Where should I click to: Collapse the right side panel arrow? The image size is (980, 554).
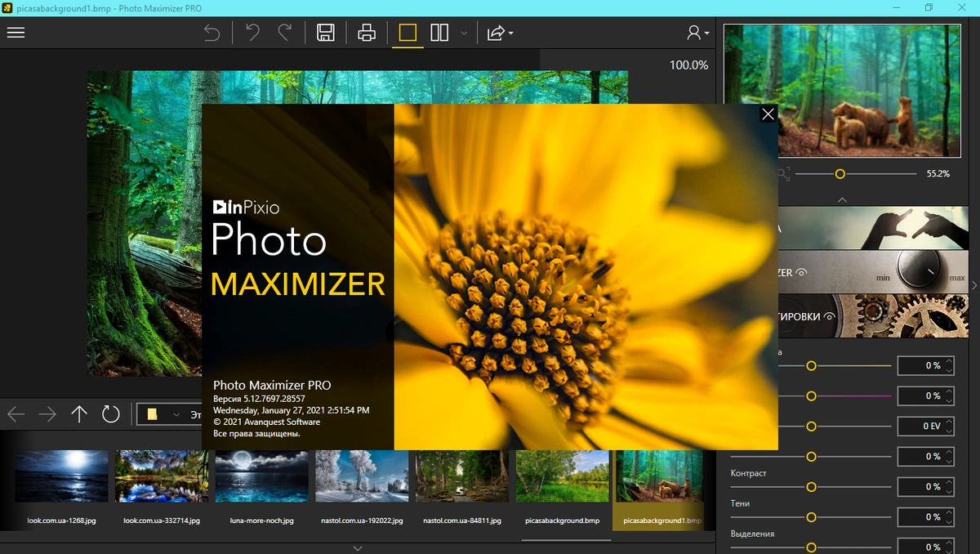pyautogui.click(x=974, y=284)
